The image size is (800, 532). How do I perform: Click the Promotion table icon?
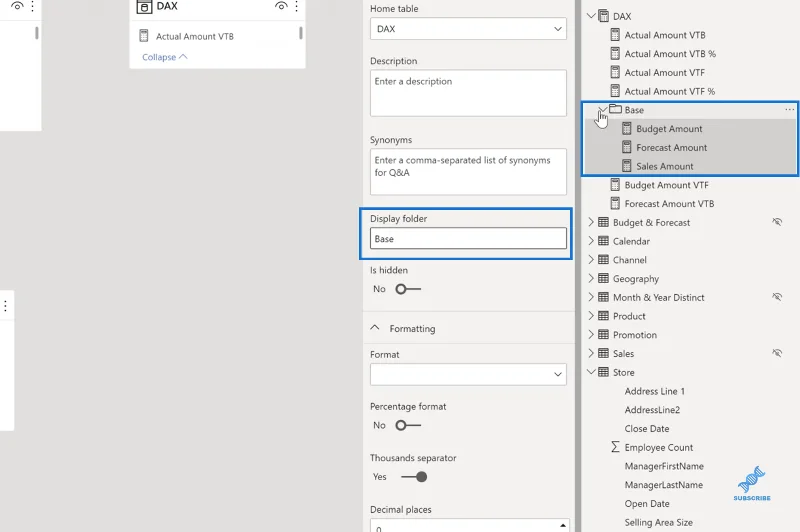603,335
